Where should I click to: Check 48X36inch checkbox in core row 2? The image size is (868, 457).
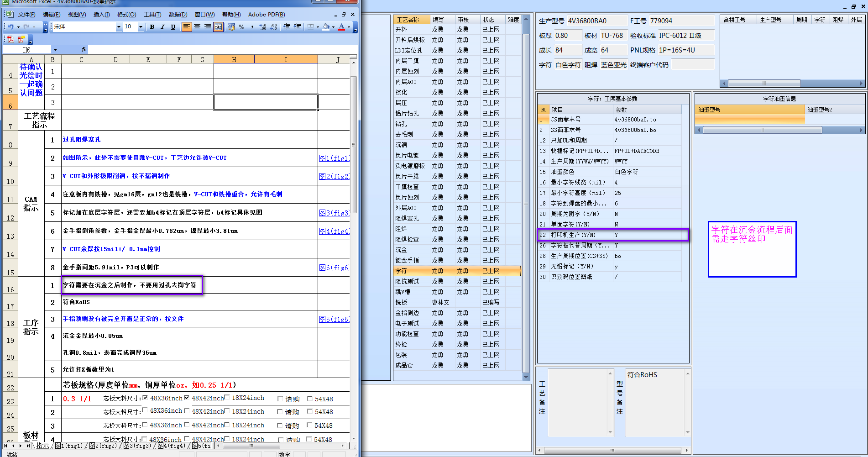pos(145,410)
